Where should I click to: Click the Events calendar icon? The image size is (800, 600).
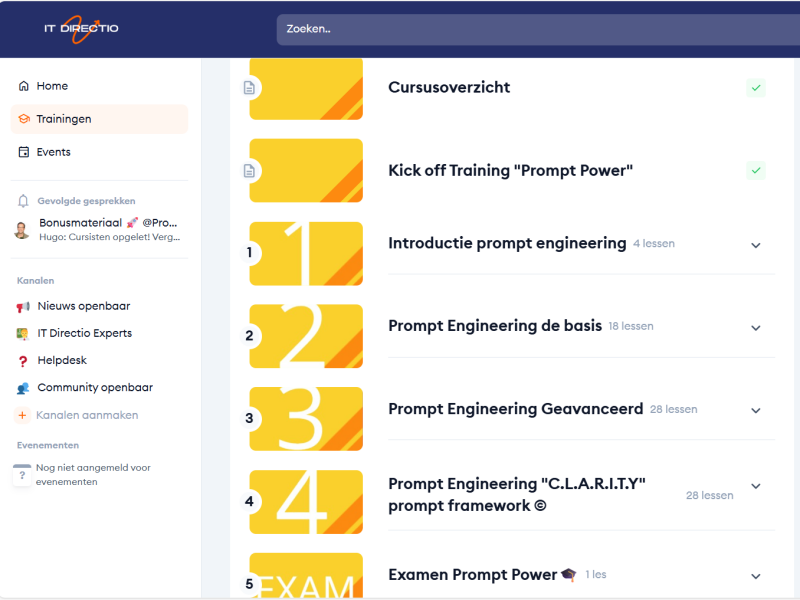coord(24,152)
